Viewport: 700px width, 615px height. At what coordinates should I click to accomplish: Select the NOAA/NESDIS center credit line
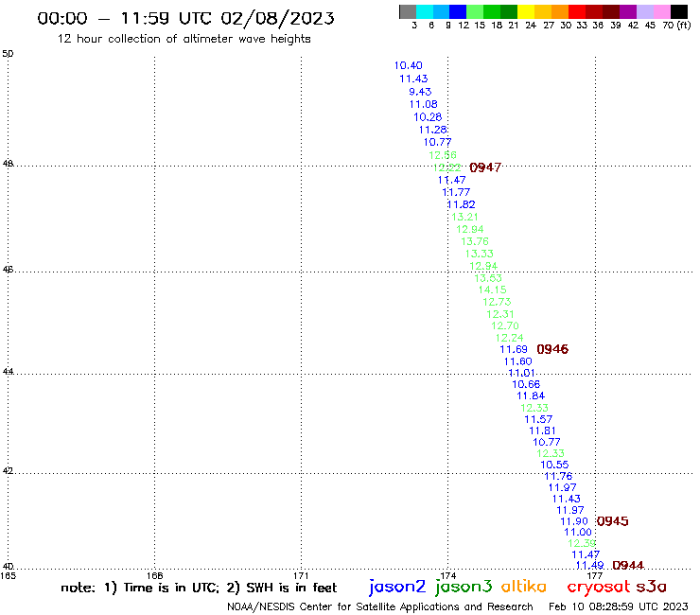380,607
